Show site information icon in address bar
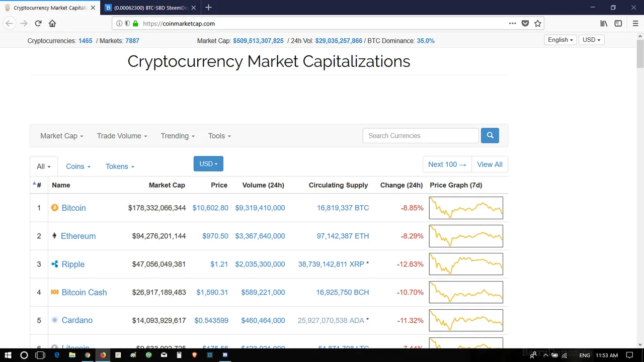644x362 pixels. pyautogui.click(x=119, y=23)
